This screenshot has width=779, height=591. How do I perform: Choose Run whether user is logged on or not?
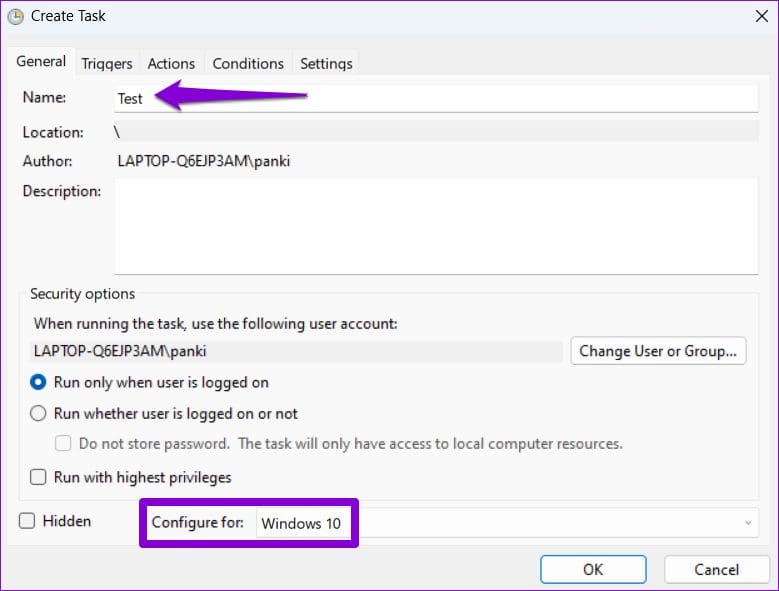(39, 413)
